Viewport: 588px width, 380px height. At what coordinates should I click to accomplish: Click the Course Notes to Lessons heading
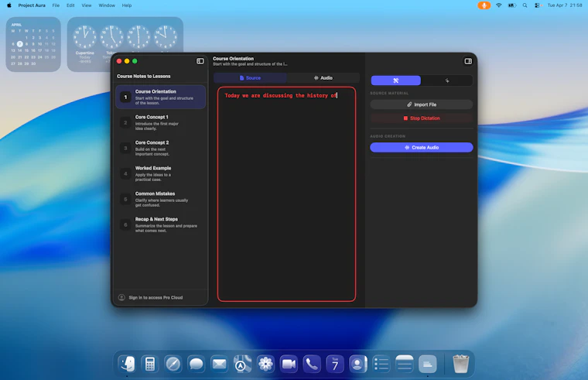(144, 76)
